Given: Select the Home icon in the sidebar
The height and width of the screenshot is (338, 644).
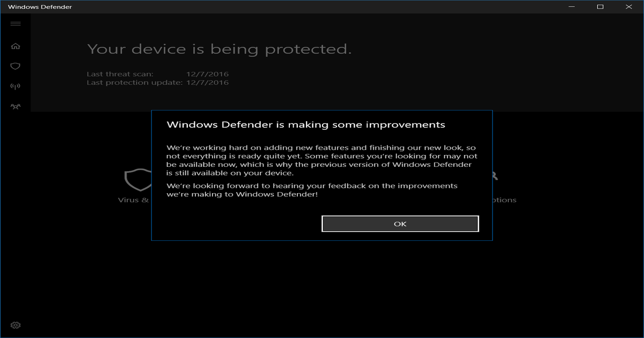Looking at the screenshot, I should click(16, 46).
